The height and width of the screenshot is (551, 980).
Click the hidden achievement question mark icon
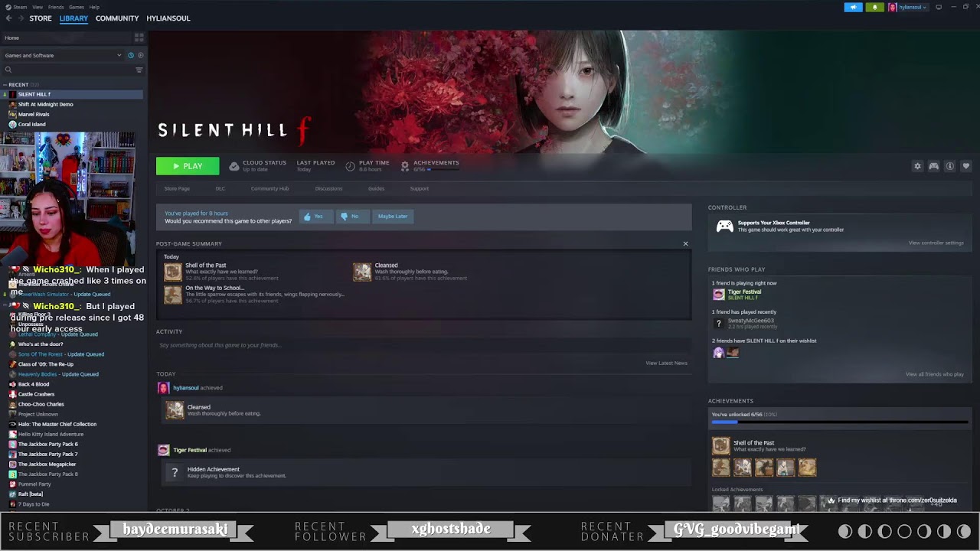pos(175,472)
